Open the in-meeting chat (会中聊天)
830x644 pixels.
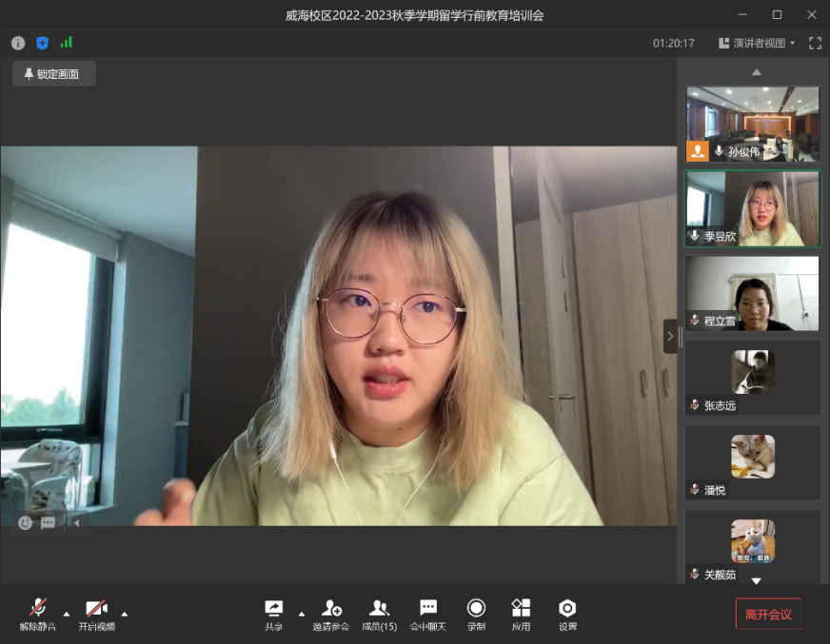pos(428,614)
